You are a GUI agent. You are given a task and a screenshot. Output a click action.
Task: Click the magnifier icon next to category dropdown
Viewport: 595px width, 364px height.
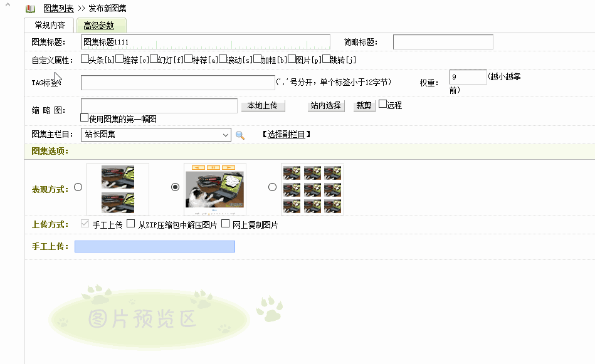pyautogui.click(x=240, y=135)
